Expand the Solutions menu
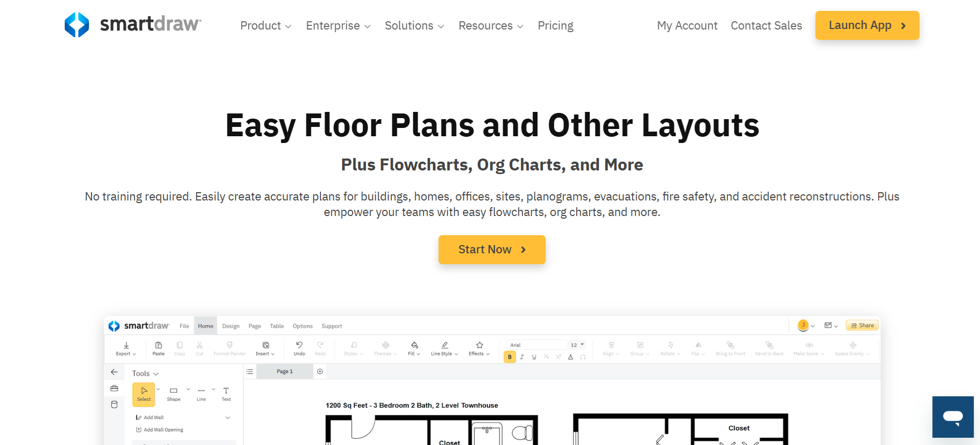 point(414,25)
